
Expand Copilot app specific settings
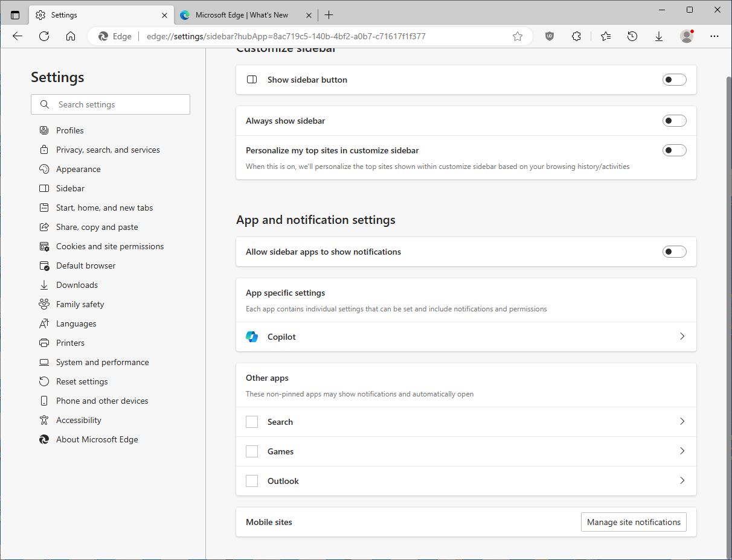click(x=682, y=337)
